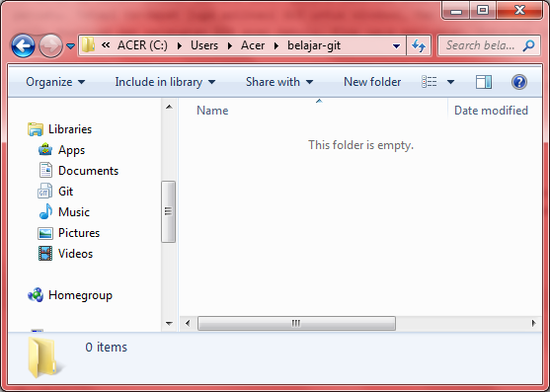Expand arrow after Acer
Image resolution: width=550 pixels, height=392 pixels.
point(276,46)
